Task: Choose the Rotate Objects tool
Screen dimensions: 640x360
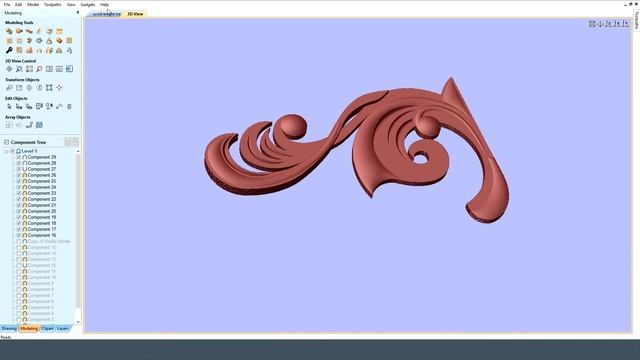Action: 29,88
